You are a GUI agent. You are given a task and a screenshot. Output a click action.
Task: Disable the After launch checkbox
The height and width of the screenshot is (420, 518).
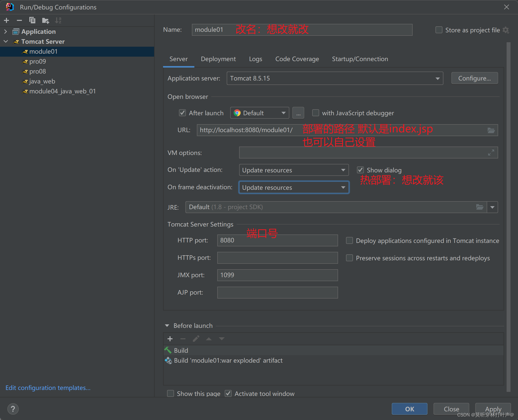[182, 113]
